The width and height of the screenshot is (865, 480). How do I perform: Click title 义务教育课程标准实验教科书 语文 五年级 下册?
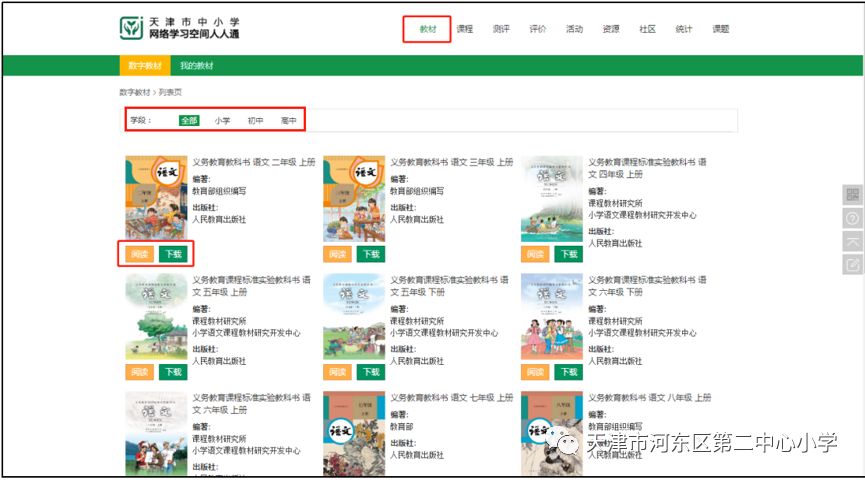[450, 286]
